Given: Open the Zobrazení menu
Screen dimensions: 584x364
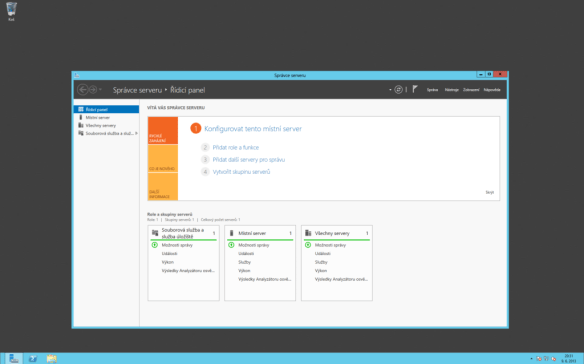Looking at the screenshot, I should (471, 90).
